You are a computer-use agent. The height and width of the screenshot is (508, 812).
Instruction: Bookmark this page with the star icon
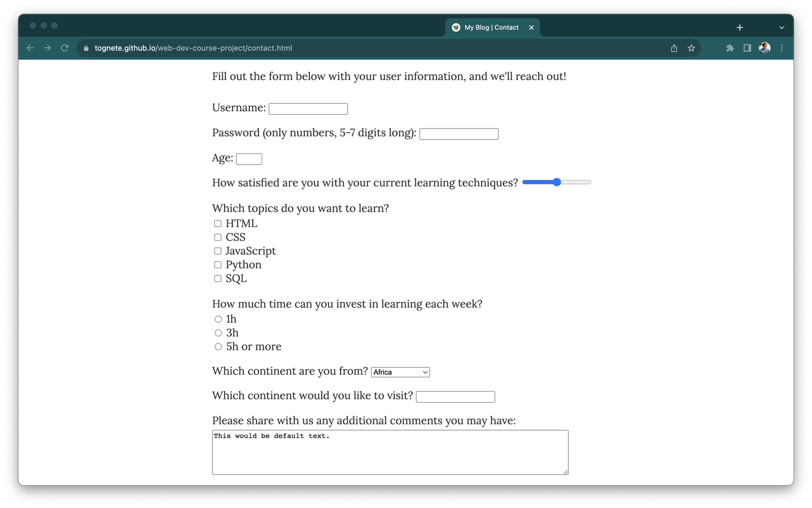(691, 48)
